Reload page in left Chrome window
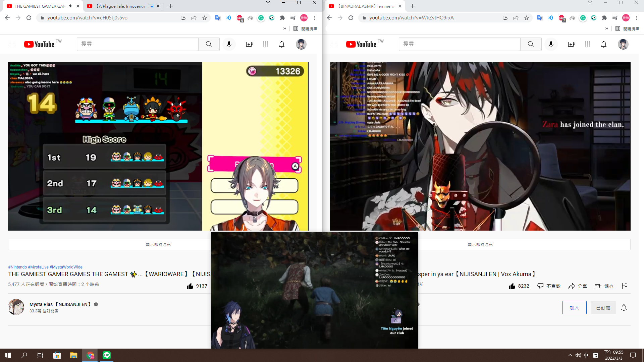 (x=29, y=18)
